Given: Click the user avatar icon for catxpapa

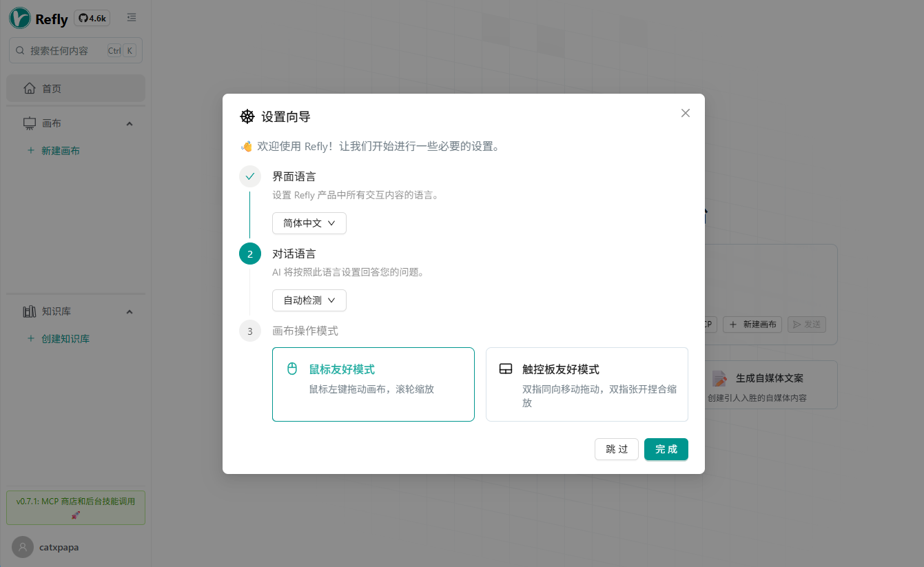Looking at the screenshot, I should [23, 547].
